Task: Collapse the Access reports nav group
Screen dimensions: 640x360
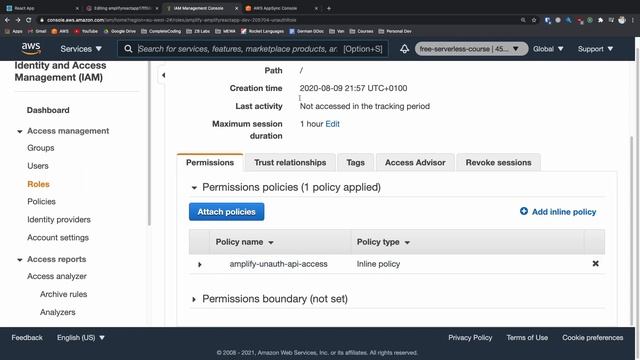Action: (20, 260)
